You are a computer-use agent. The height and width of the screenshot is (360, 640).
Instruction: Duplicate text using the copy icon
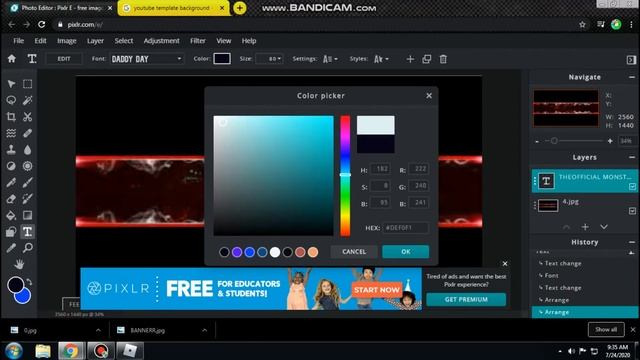tap(427, 59)
